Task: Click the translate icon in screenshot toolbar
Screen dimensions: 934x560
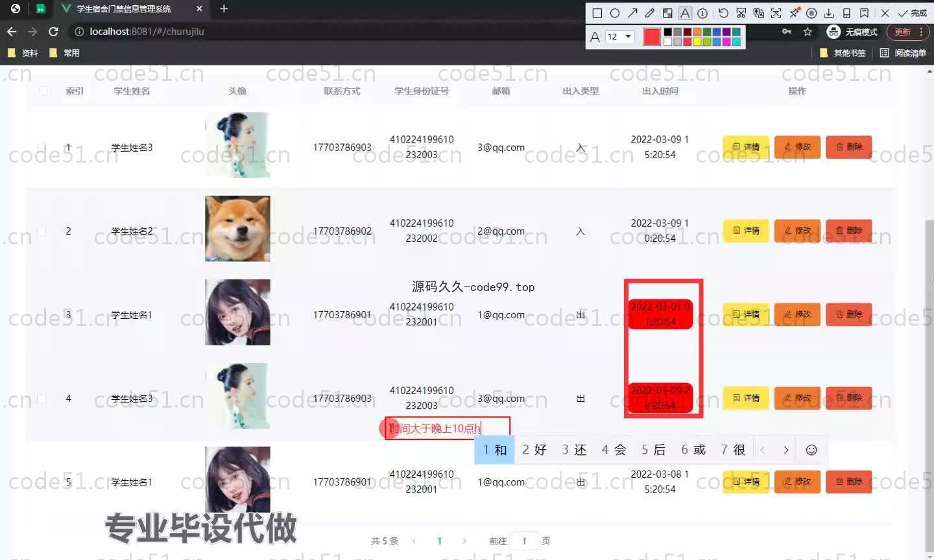Action: (x=758, y=13)
